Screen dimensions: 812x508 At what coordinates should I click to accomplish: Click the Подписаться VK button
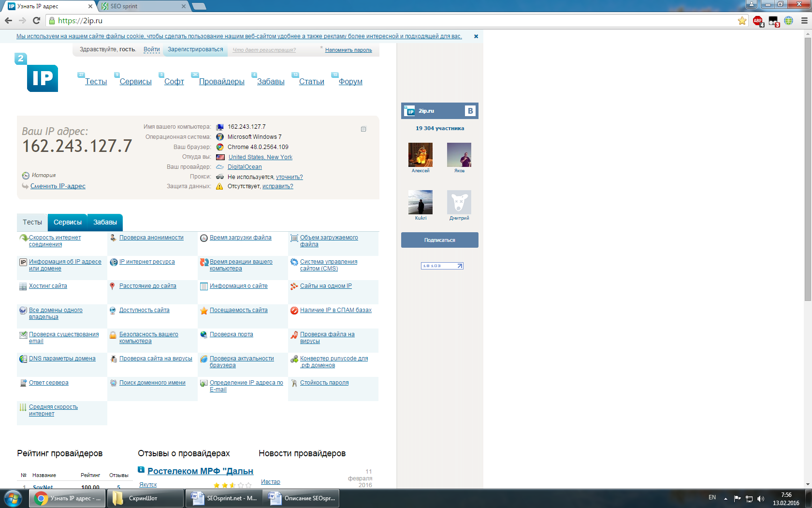tap(440, 240)
